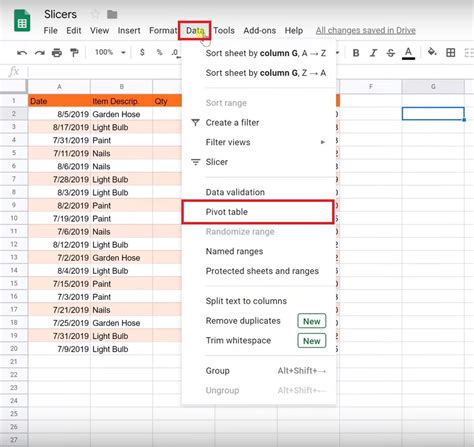This screenshot has width=474, height=447.
Task: Click the Print icon
Action: 57,53
